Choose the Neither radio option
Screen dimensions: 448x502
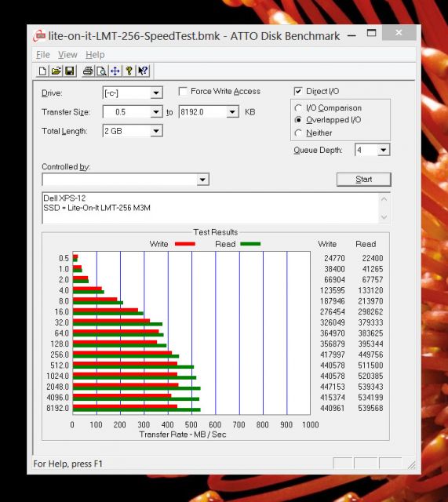coord(298,133)
